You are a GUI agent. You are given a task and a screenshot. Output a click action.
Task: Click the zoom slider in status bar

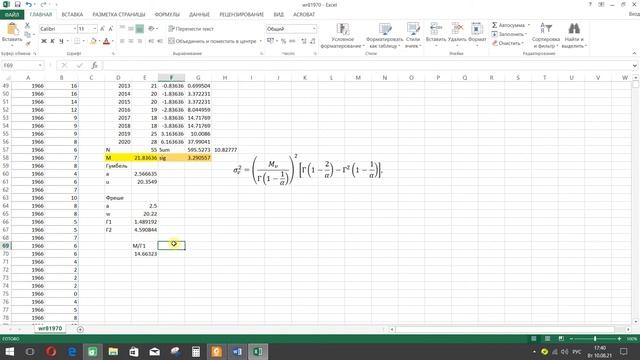(595, 339)
